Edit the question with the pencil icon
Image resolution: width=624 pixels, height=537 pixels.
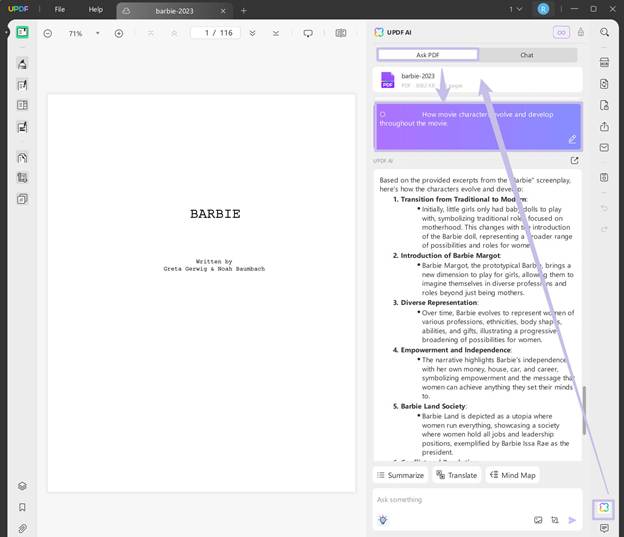point(572,139)
